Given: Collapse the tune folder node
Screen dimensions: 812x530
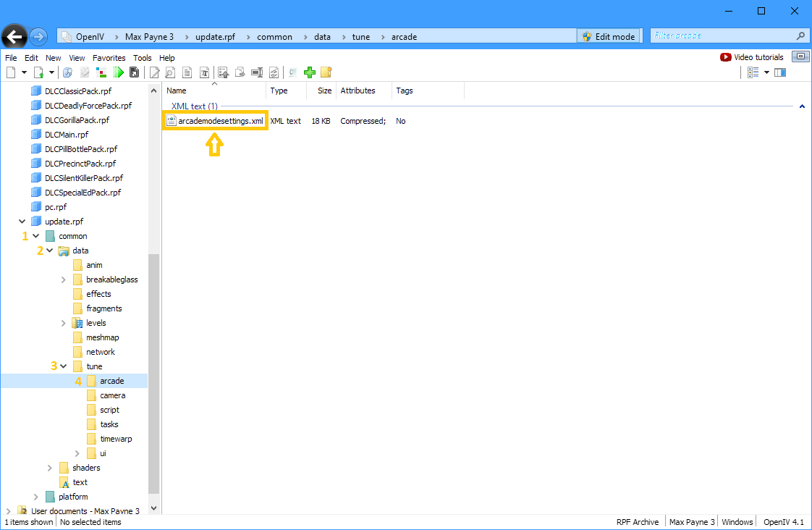Looking at the screenshot, I should [63, 366].
